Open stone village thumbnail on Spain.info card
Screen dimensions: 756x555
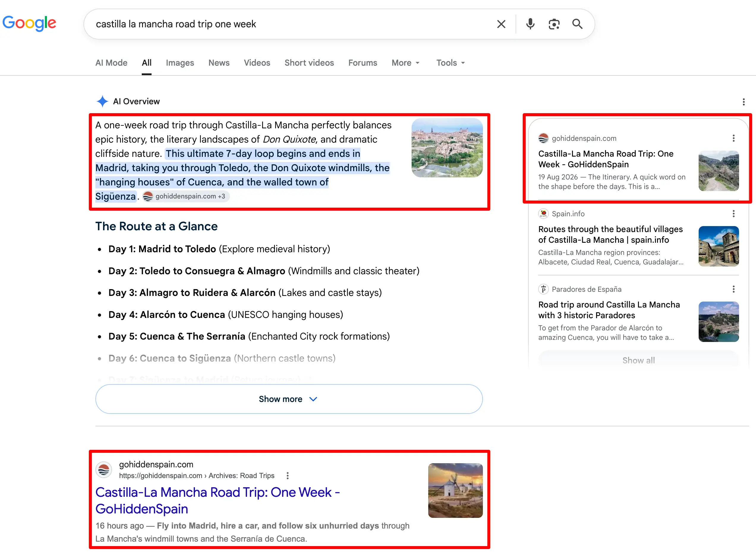click(719, 246)
